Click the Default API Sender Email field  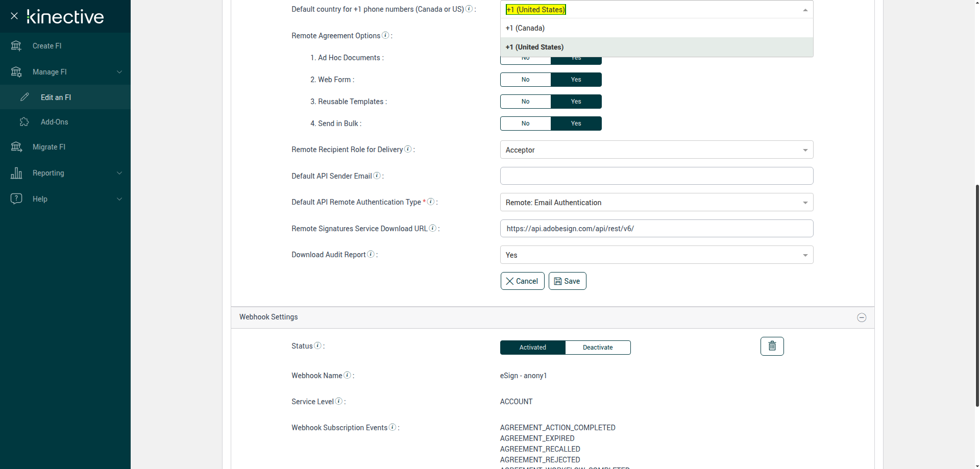[x=656, y=176]
